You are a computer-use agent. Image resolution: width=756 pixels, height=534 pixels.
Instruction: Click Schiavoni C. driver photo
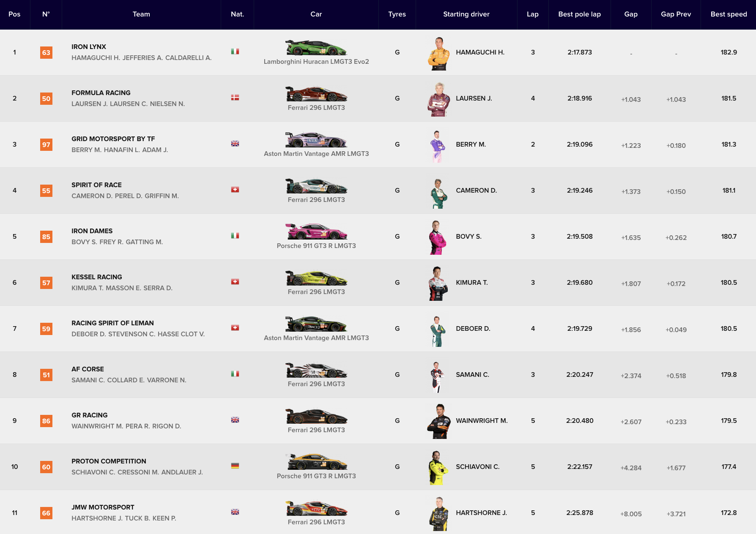438,468
